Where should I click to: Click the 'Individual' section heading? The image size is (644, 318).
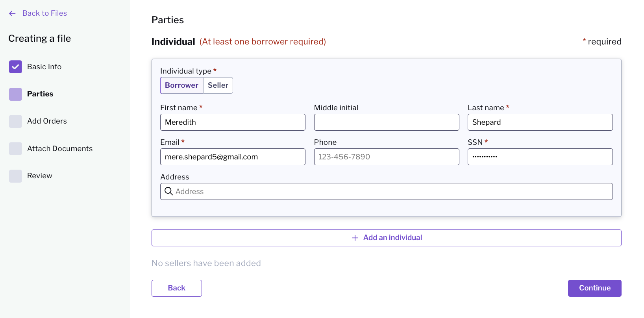point(173,42)
